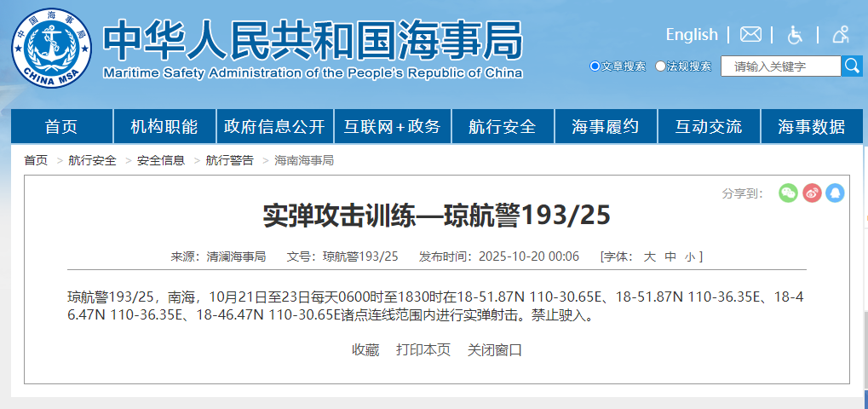
Task: Click the China MSA anchor logo
Action: coord(51,49)
